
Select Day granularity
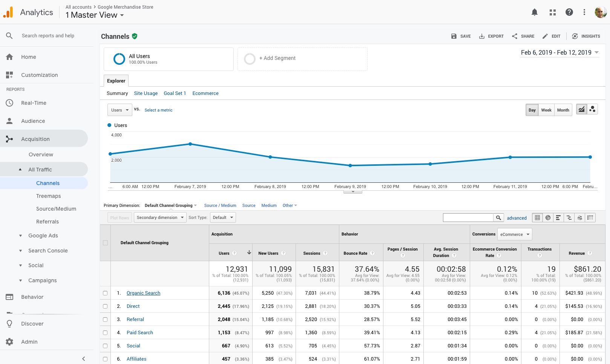pyautogui.click(x=532, y=110)
